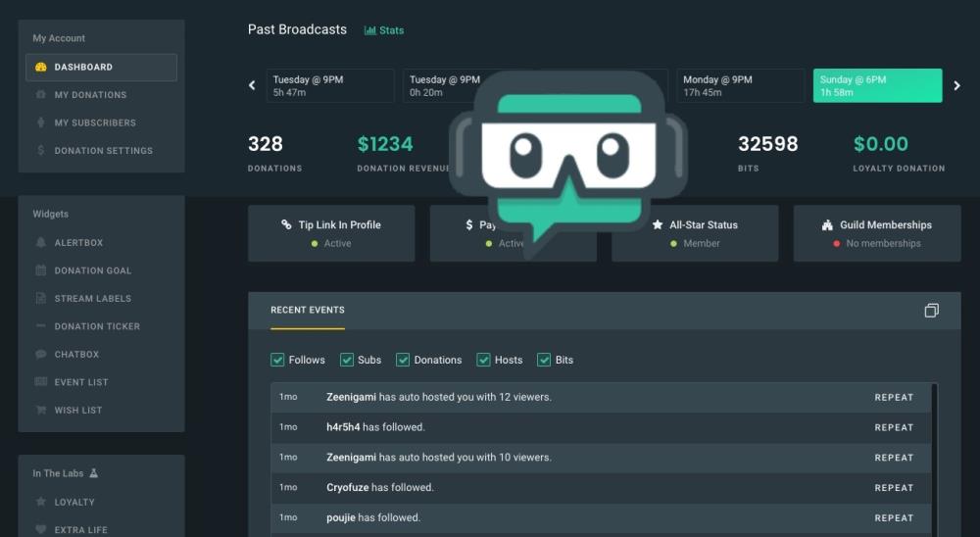Click the Tip Link chain icon

(x=286, y=224)
